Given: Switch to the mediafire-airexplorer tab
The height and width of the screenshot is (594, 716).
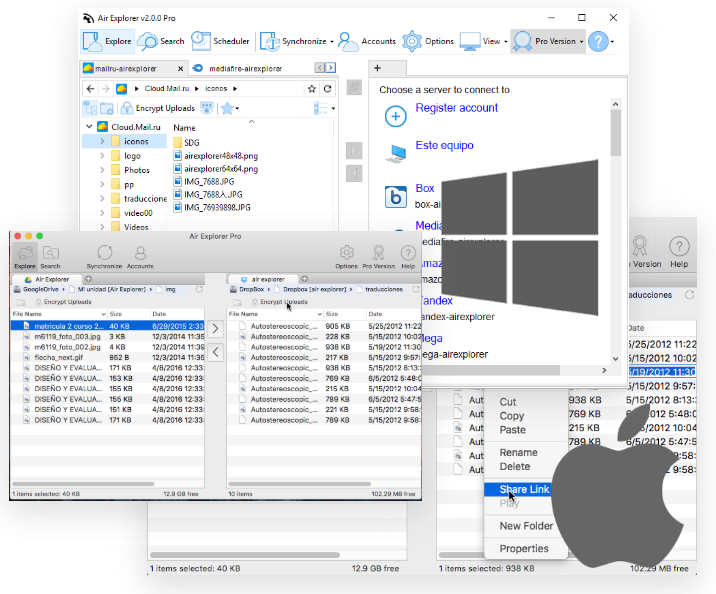Looking at the screenshot, I should coord(245,68).
